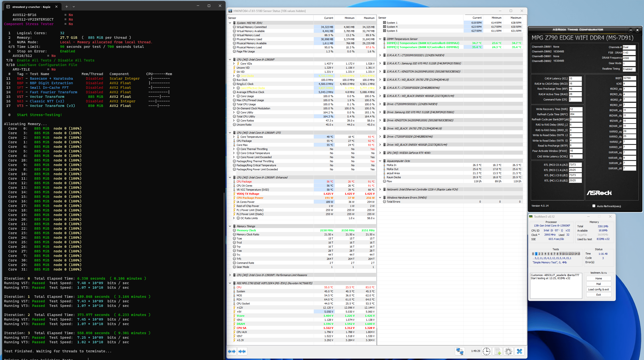Viewport: 644px width, 360px height.
Task: Click the HWiNFO64 title bar app icon
Action: pyautogui.click(x=230, y=11)
